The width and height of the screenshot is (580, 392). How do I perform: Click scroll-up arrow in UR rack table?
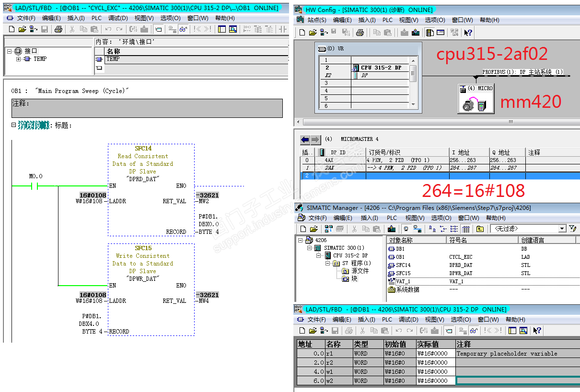(x=413, y=60)
